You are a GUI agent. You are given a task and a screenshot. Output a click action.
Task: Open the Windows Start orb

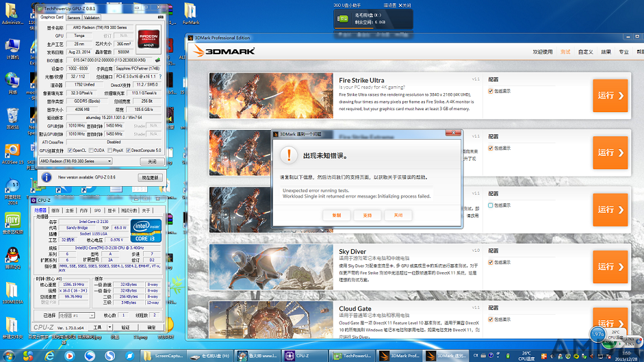[8, 355]
